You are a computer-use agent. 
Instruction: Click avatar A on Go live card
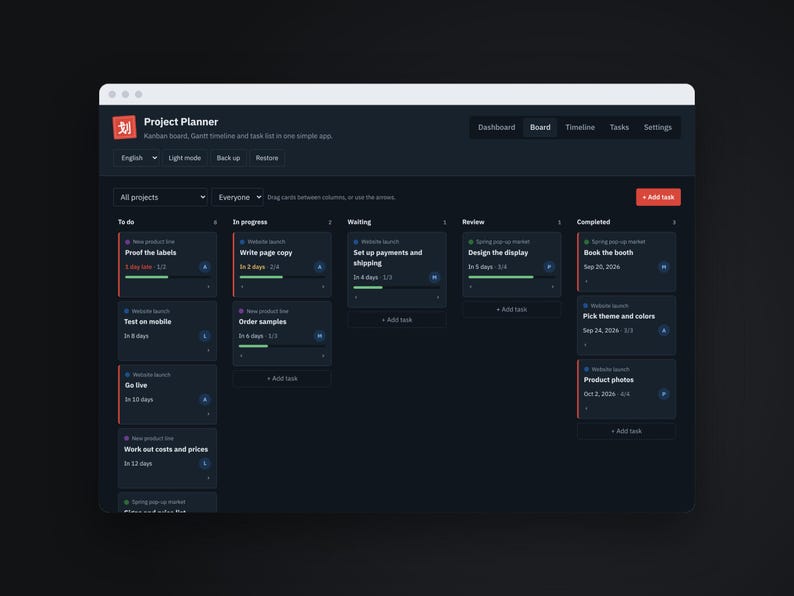tap(205, 400)
